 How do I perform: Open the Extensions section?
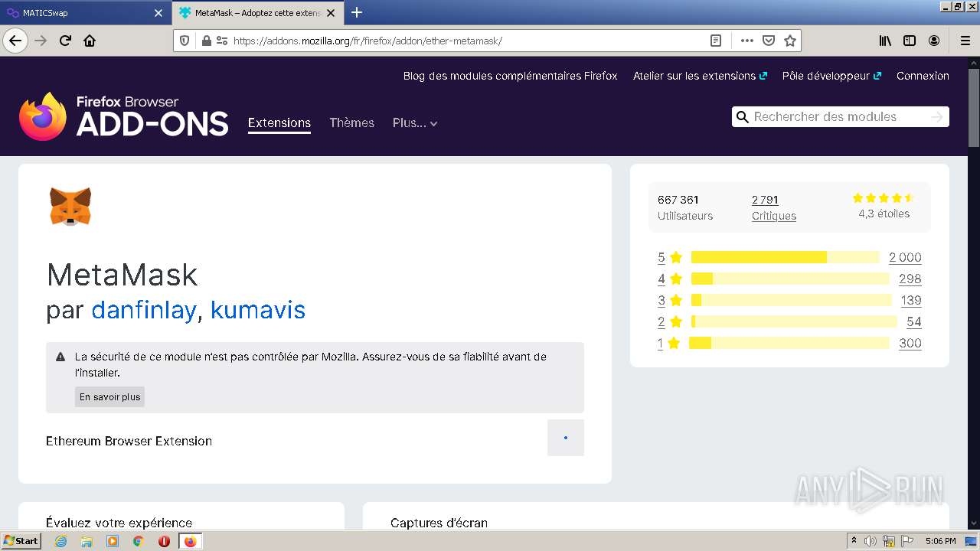[x=279, y=122]
